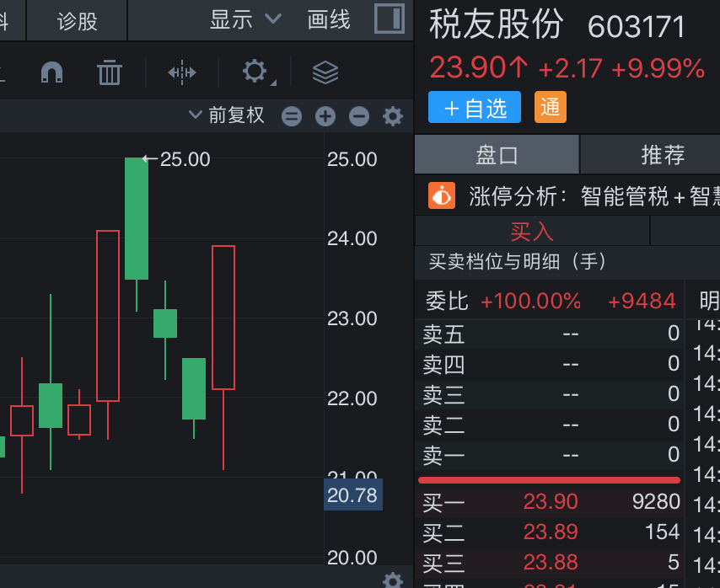Add stock with ＋自选 button
This screenshot has height=588, width=720.
coord(475,108)
